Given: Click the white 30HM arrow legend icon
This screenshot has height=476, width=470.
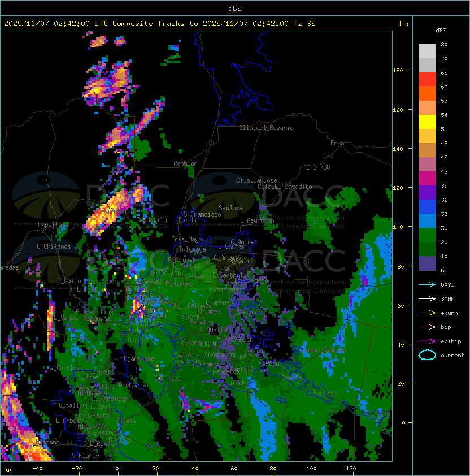Looking at the screenshot, I should pos(427,299).
